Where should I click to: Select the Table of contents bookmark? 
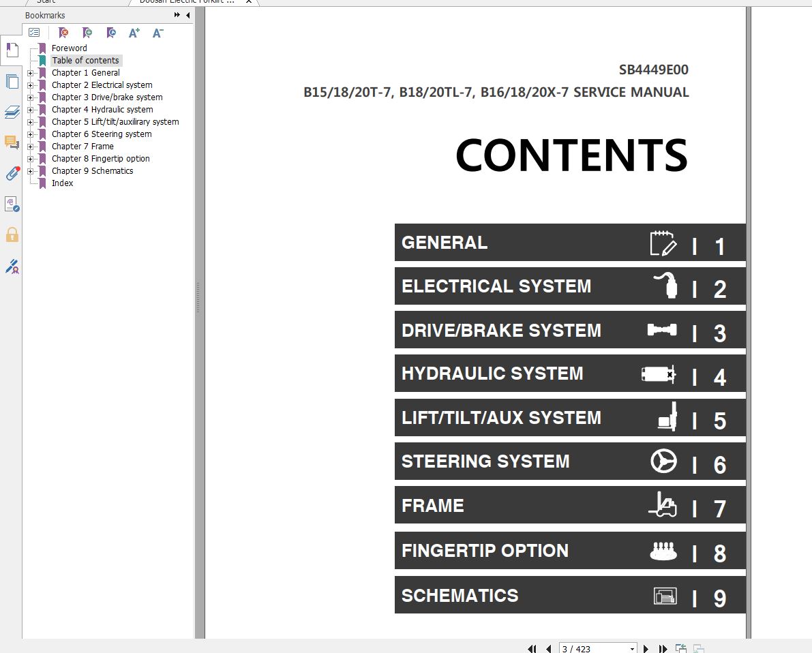tap(85, 61)
